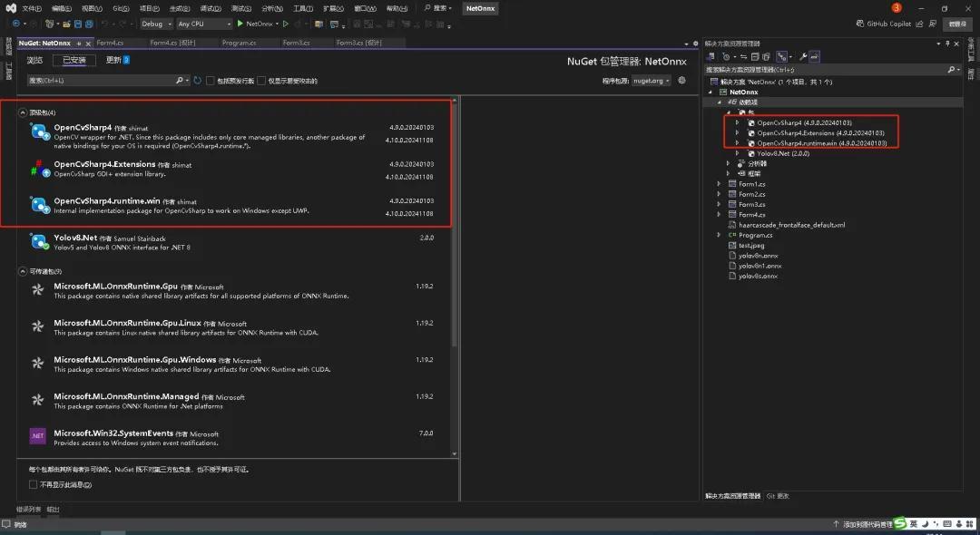Click the package list vertical scrollbar

pos(455,272)
